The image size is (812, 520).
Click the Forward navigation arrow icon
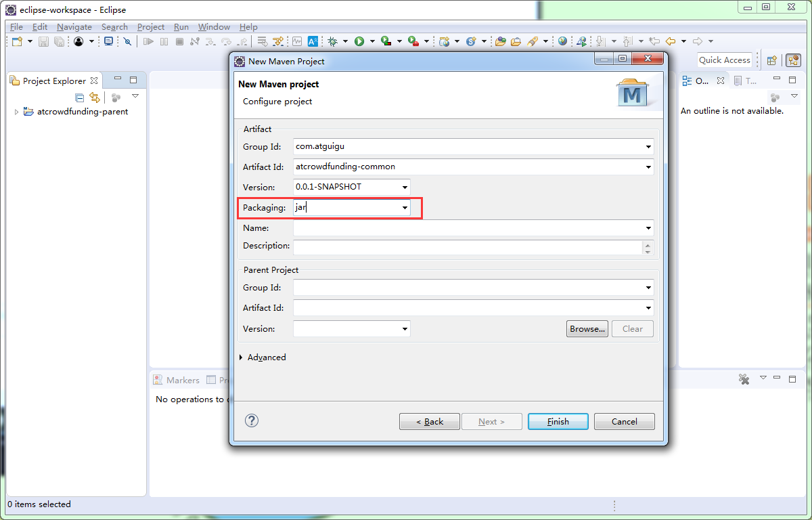(x=698, y=41)
